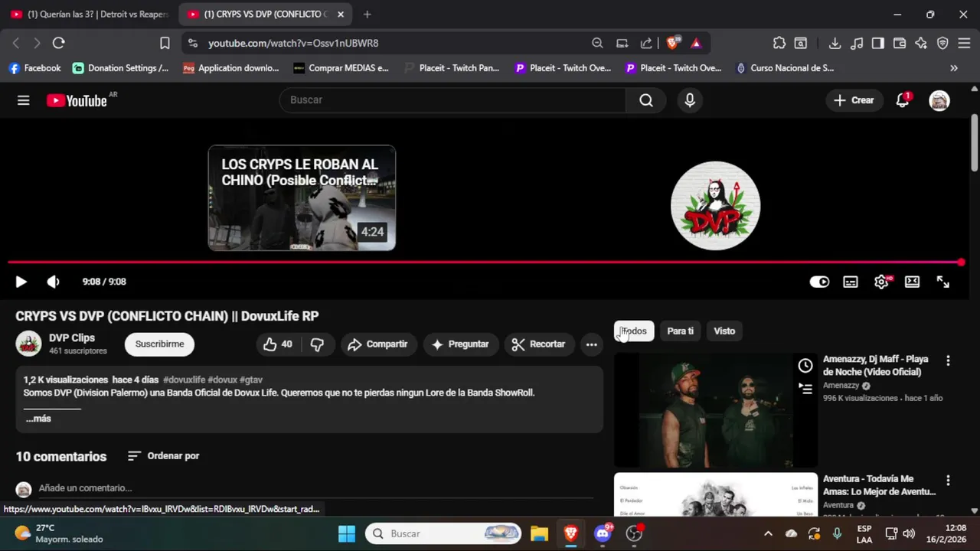The width and height of the screenshot is (980, 551).
Task: Mute the video volume speaker
Action: coord(53,282)
